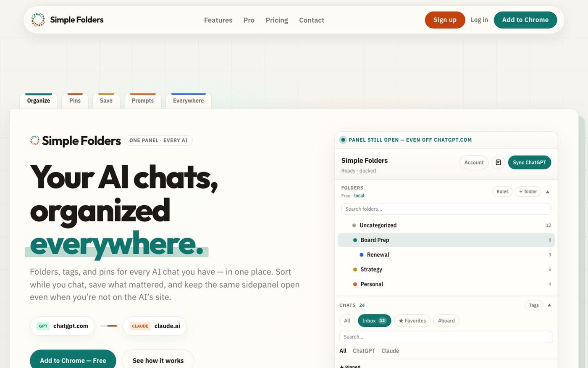Open the notes icon button beside Account
Screen dimensions: 588x368
(498, 162)
